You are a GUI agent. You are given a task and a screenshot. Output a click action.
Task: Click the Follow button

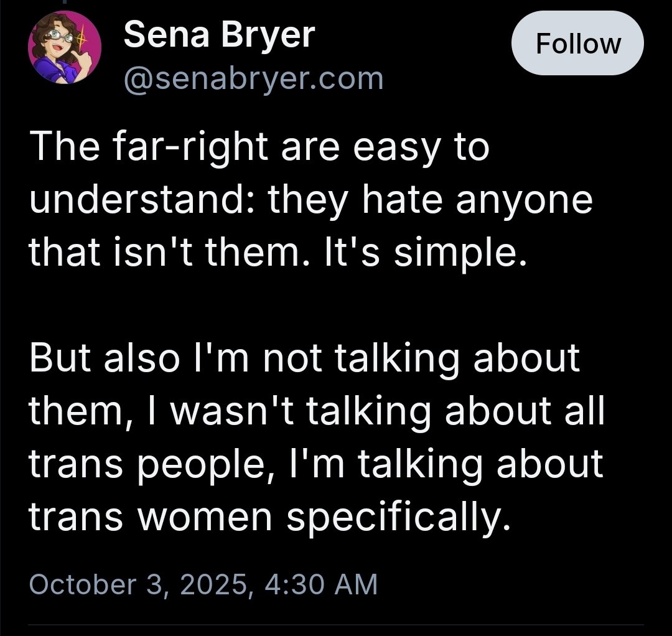click(x=577, y=44)
